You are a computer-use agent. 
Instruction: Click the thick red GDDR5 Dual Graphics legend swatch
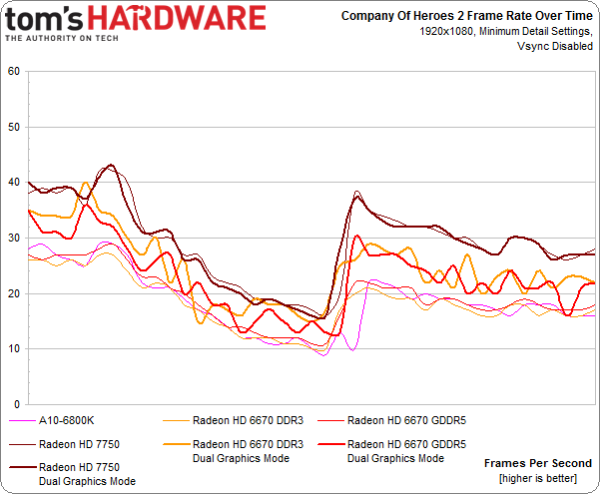coord(331,444)
